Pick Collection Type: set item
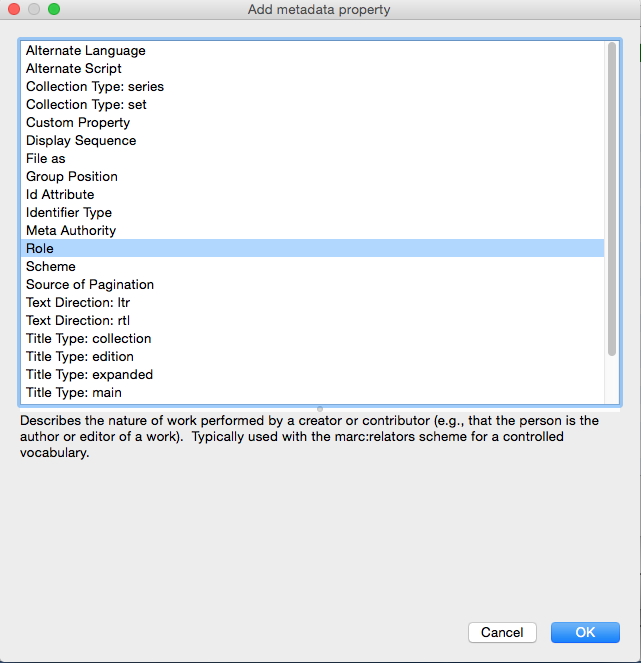The image size is (641, 663). coord(86,105)
